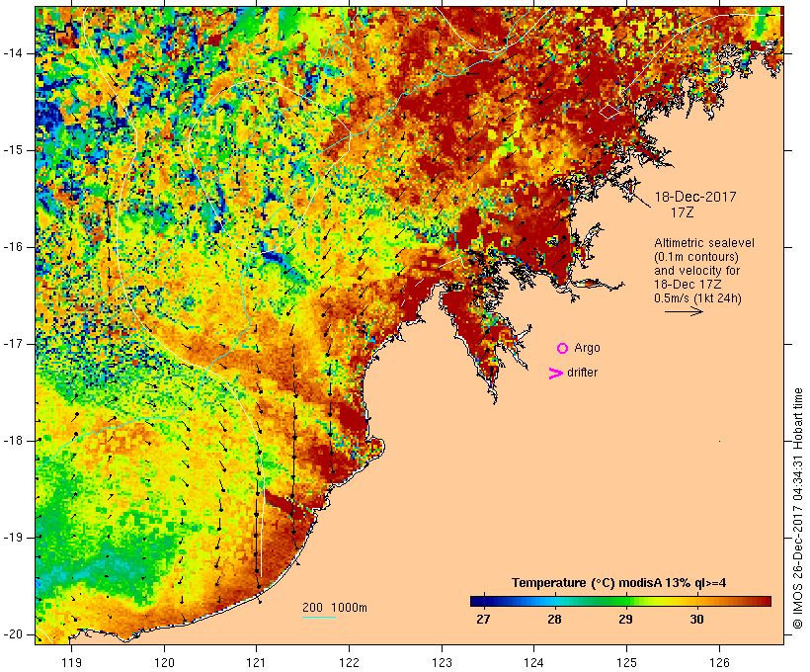Select the 'drifter' legend label
Viewport: 810px width, 672px height.
[582, 373]
